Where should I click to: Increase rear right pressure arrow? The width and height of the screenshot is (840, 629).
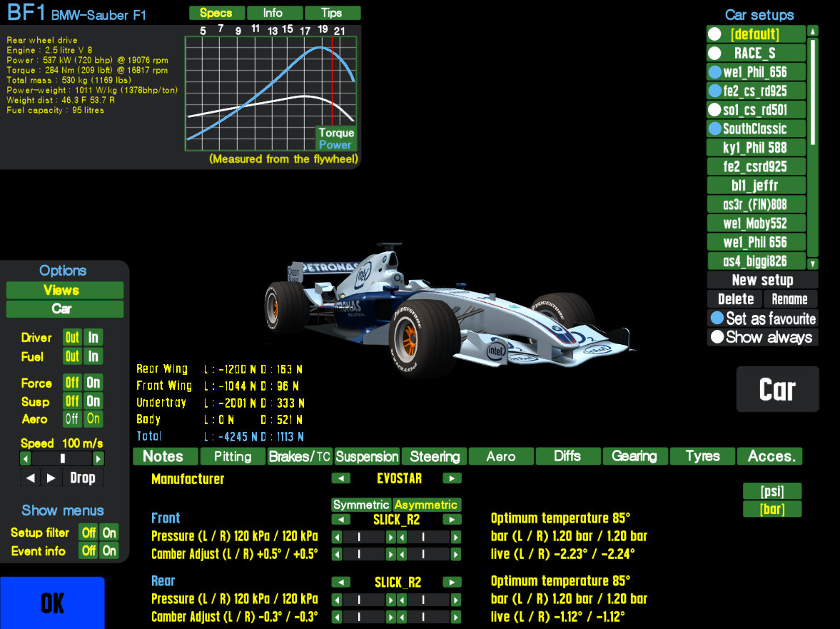(x=456, y=600)
